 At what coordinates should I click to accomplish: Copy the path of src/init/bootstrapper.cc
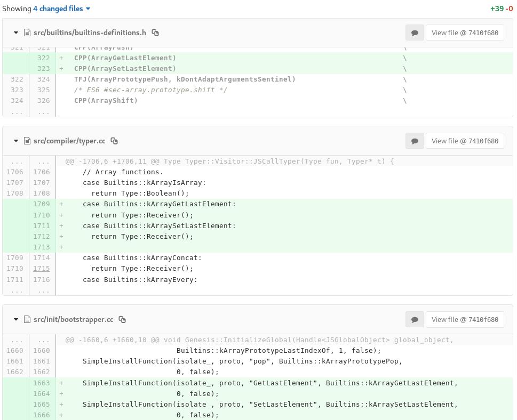(122, 319)
